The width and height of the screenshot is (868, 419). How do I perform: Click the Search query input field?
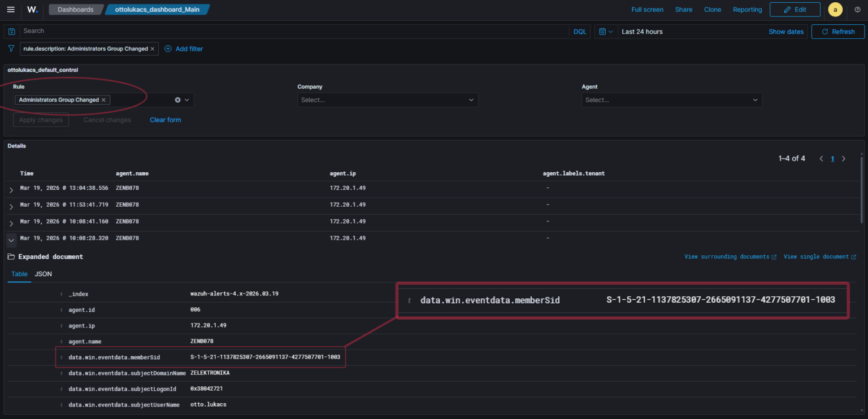point(294,32)
